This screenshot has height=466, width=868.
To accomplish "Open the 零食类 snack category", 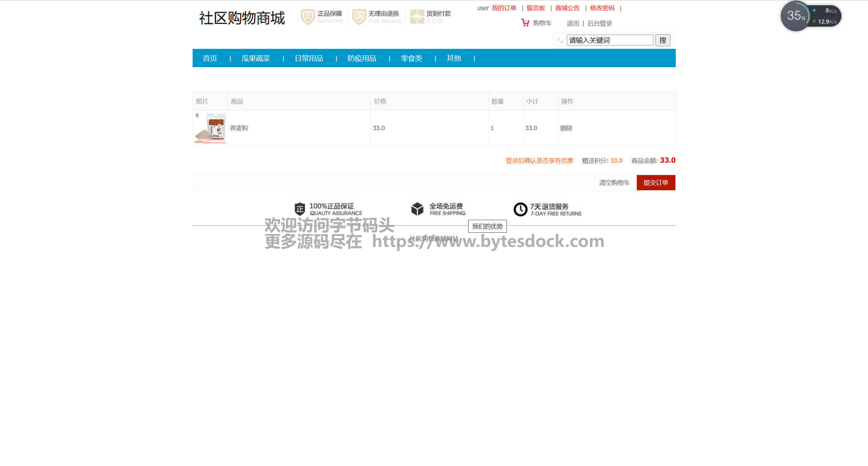I will (x=411, y=58).
